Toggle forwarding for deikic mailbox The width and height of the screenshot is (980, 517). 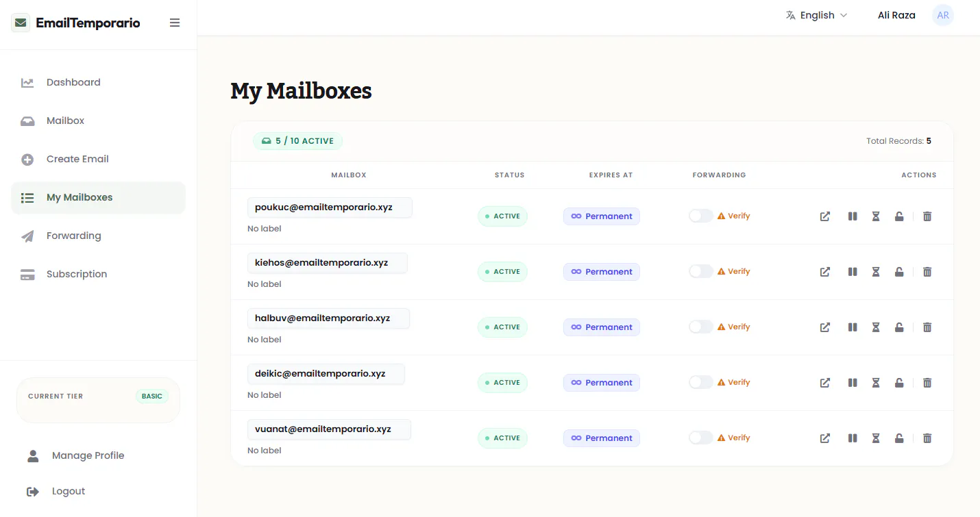click(701, 382)
